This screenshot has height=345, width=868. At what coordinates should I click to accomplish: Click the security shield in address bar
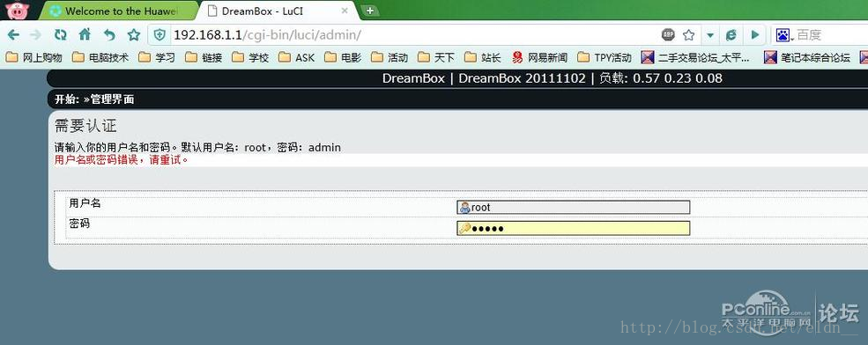pyautogui.click(x=160, y=35)
